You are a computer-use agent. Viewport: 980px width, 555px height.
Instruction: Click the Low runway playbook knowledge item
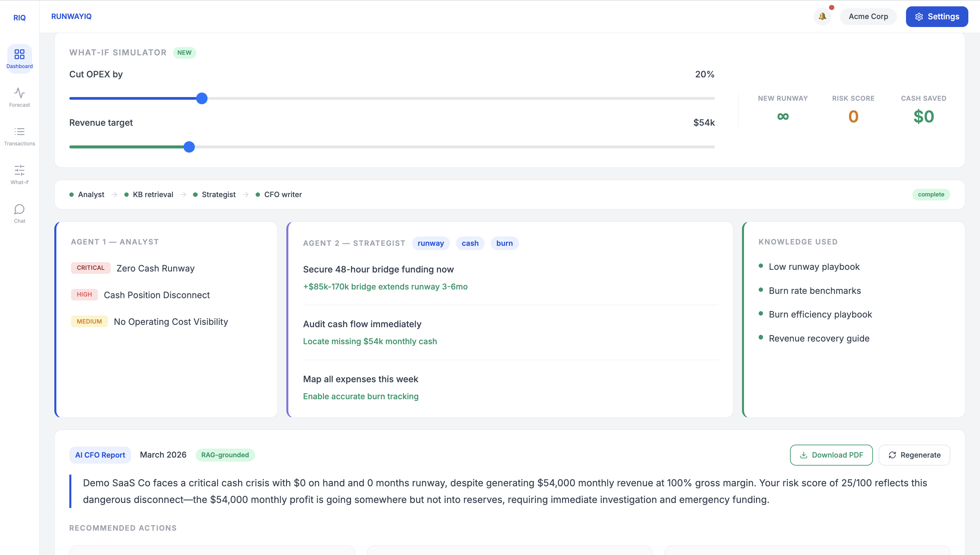[x=814, y=267]
